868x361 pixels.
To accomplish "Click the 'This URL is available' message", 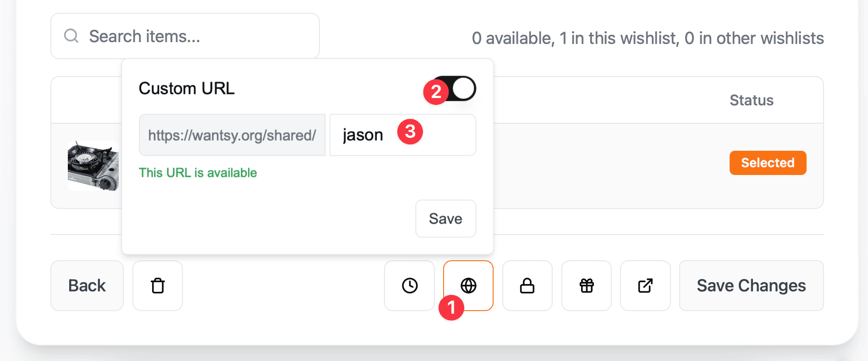I will [198, 173].
